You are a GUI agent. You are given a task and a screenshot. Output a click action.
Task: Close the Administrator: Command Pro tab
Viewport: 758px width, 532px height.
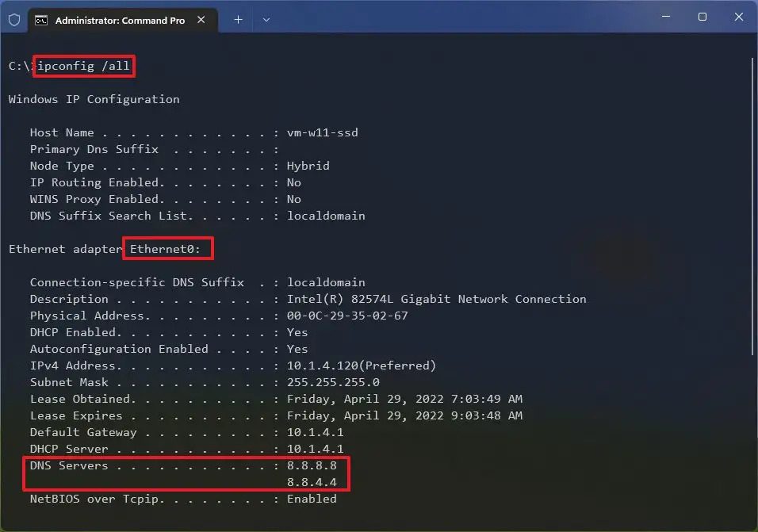(201, 19)
